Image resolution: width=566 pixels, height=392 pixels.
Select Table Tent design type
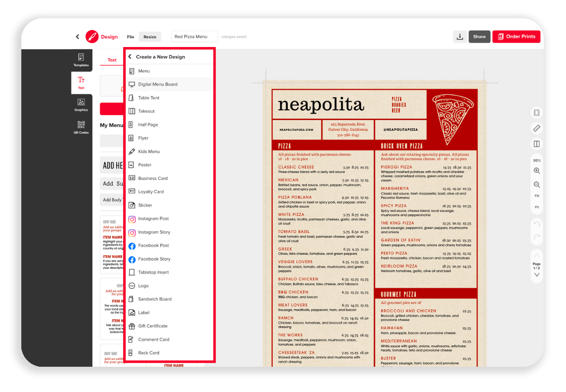coord(170,98)
